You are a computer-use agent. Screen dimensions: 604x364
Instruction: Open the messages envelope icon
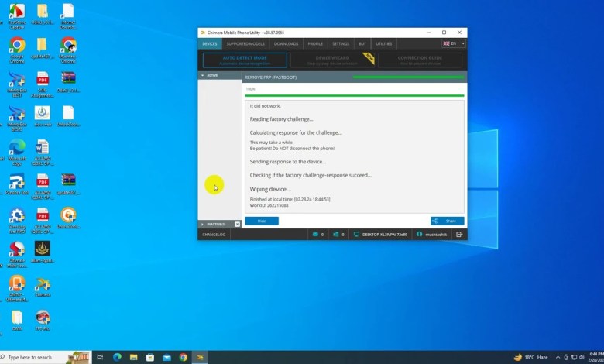point(316,234)
